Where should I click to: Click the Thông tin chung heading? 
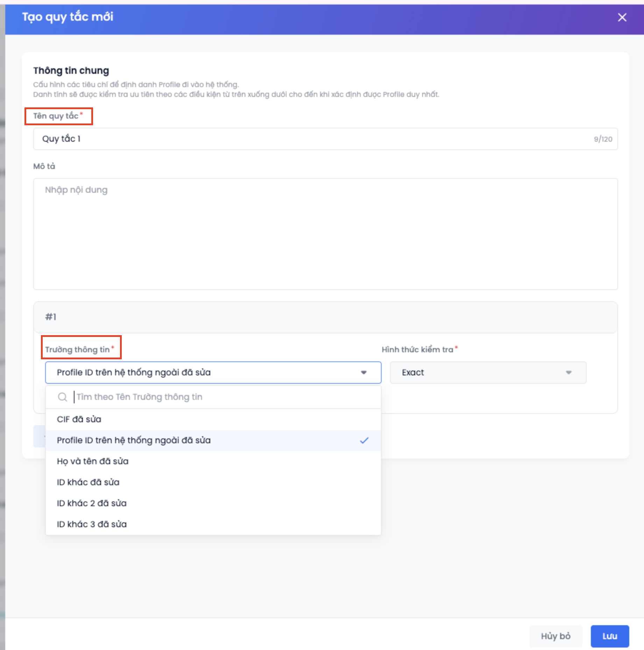(x=71, y=71)
